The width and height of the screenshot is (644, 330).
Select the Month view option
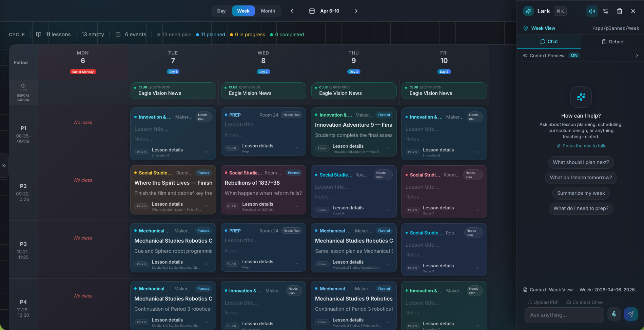tap(268, 11)
